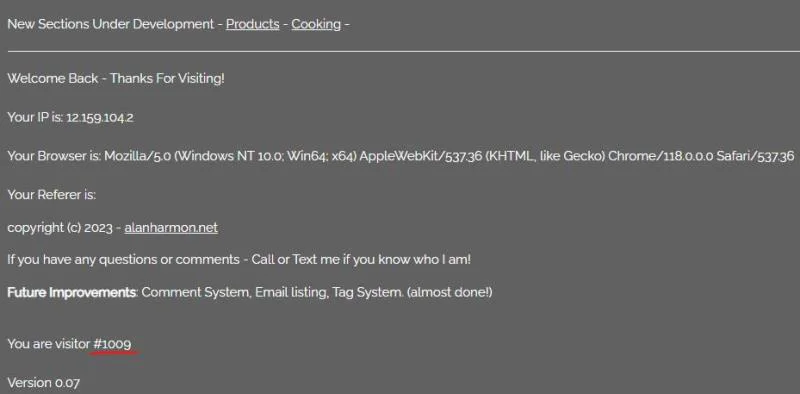Screen dimensions: 800x394
Task: Open the Cooking section link
Action: click(316, 24)
